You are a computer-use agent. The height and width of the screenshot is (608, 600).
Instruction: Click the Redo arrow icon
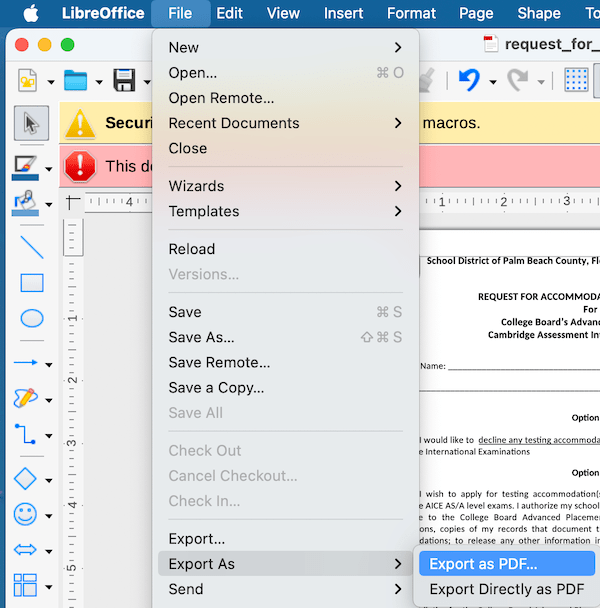(x=518, y=80)
